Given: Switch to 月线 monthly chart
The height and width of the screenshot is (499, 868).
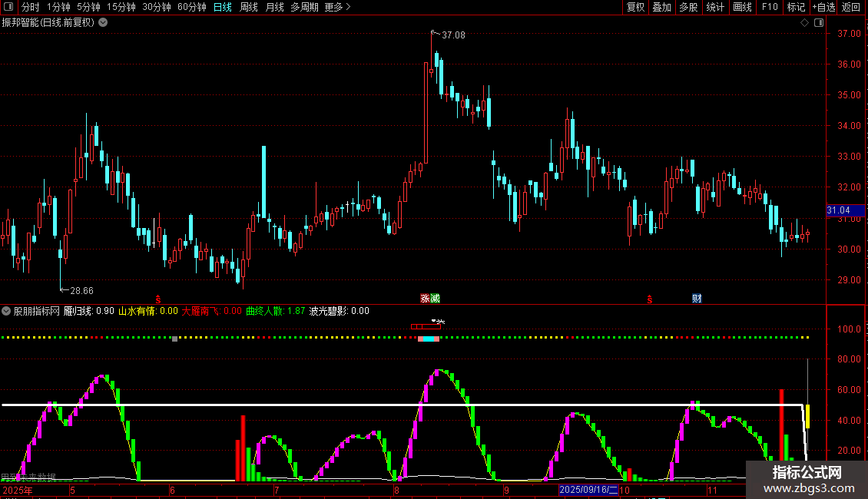Looking at the screenshot, I should point(274,7).
